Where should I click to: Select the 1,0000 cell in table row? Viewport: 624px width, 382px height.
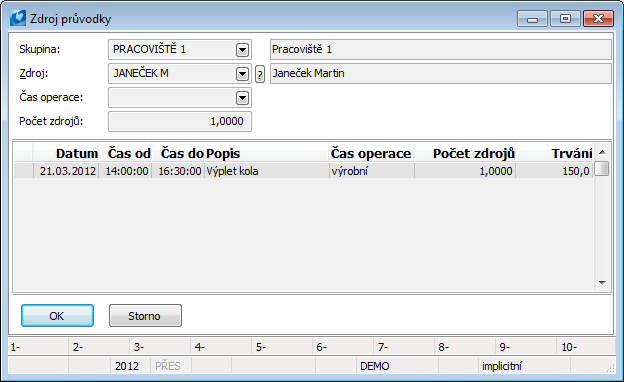(x=465, y=171)
